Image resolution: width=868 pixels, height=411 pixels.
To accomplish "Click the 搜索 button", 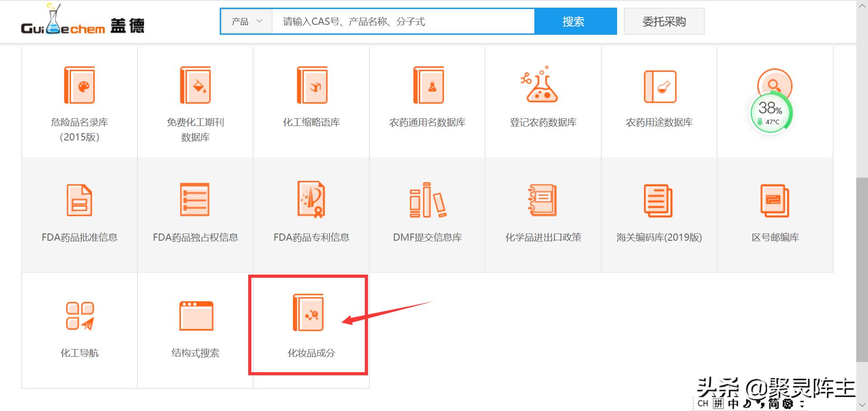I will (575, 21).
